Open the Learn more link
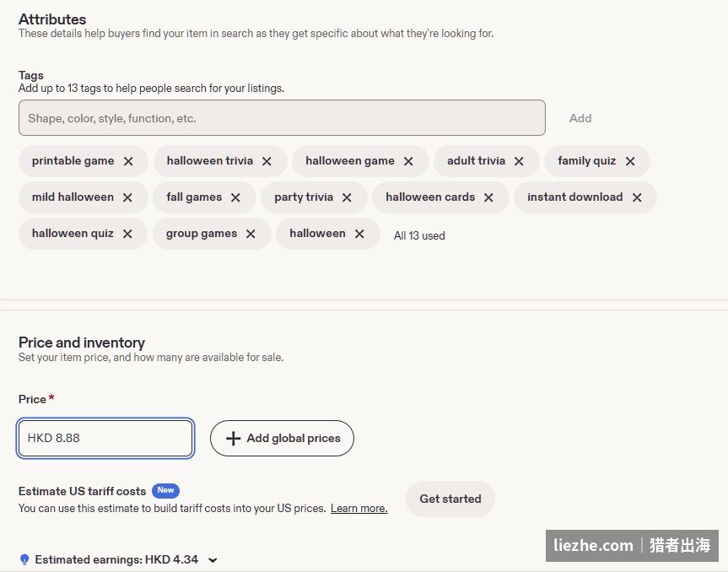Screen dimensions: 728x572 [359, 509]
